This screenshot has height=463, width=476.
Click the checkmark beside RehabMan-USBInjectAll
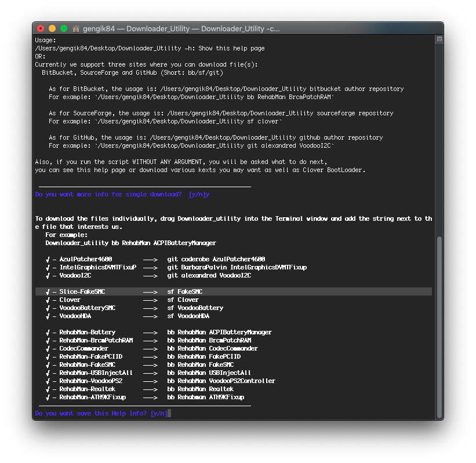48,373
